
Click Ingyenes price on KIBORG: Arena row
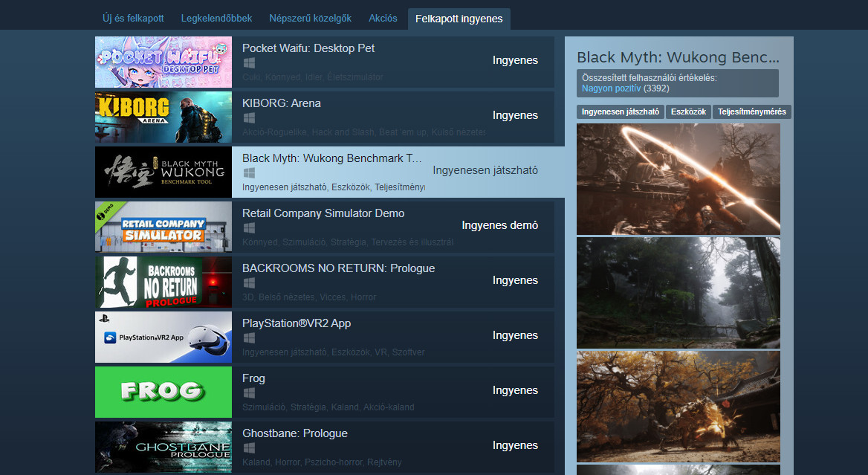[515, 115]
